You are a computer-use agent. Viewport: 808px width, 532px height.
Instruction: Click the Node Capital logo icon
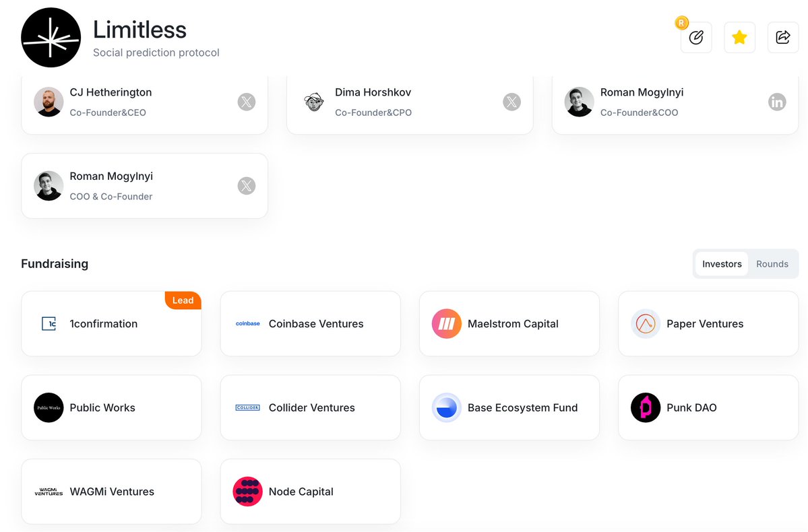coord(247,492)
